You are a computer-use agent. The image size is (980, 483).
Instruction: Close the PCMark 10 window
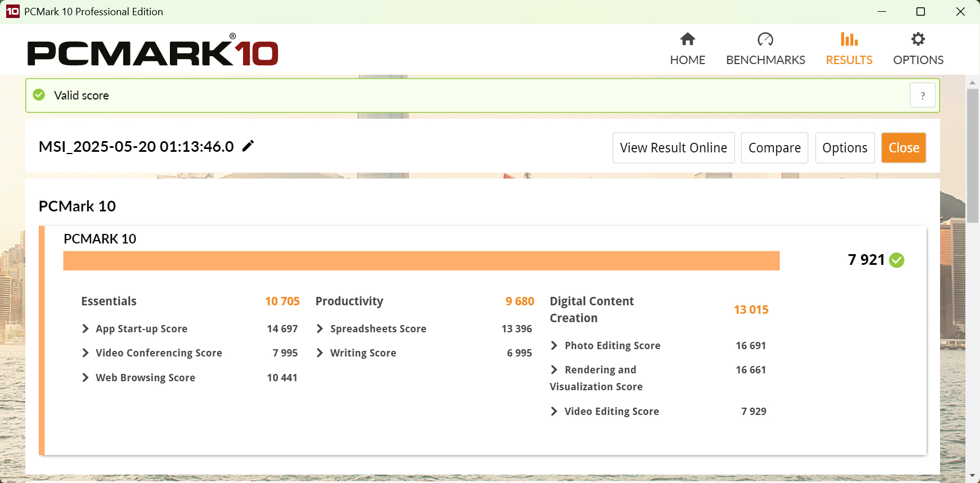coord(960,12)
